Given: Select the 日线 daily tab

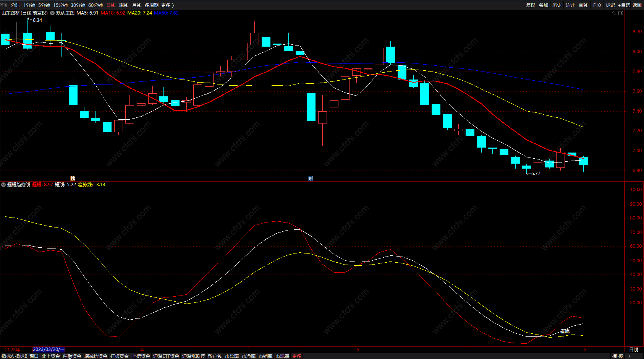Looking at the screenshot, I should tap(111, 5).
